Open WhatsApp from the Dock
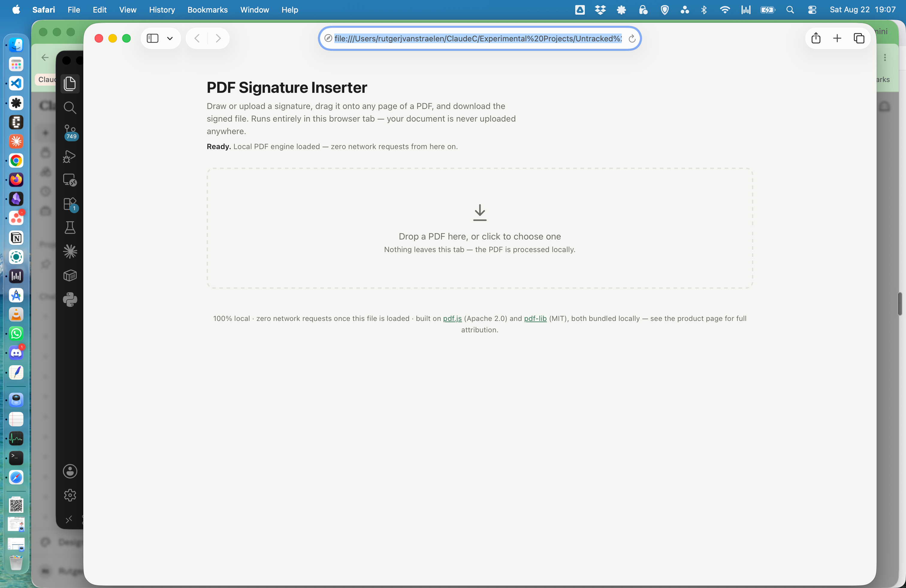This screenshot has width=906, height=588. tap(16, 334)
